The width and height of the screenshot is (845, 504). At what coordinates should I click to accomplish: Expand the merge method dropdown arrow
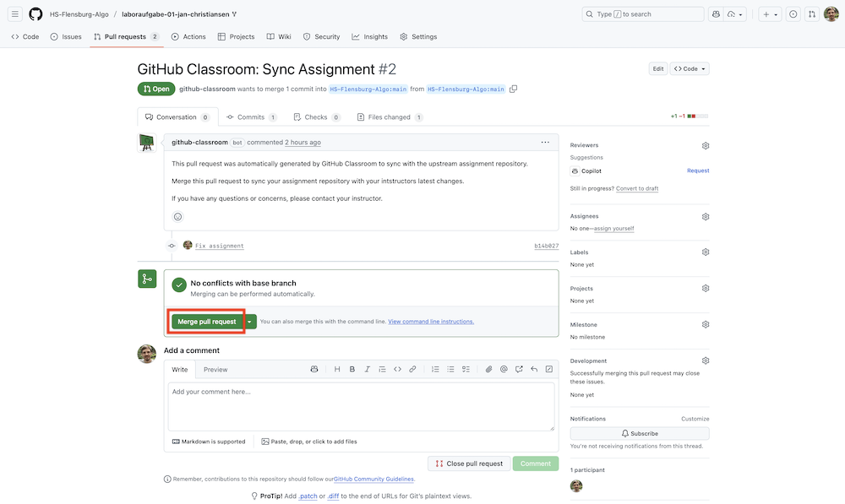pyautogui.click(x=249, y=322)
